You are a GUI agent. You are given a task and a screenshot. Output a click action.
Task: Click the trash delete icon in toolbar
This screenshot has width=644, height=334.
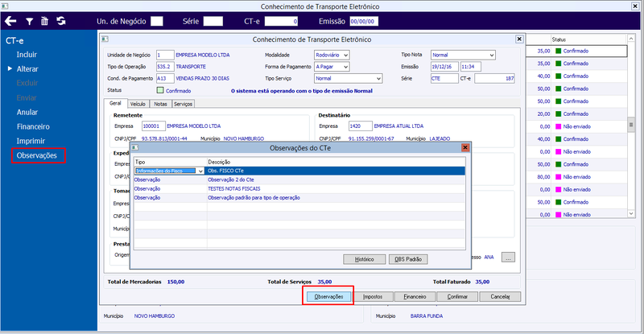click(x=44, y=21)
